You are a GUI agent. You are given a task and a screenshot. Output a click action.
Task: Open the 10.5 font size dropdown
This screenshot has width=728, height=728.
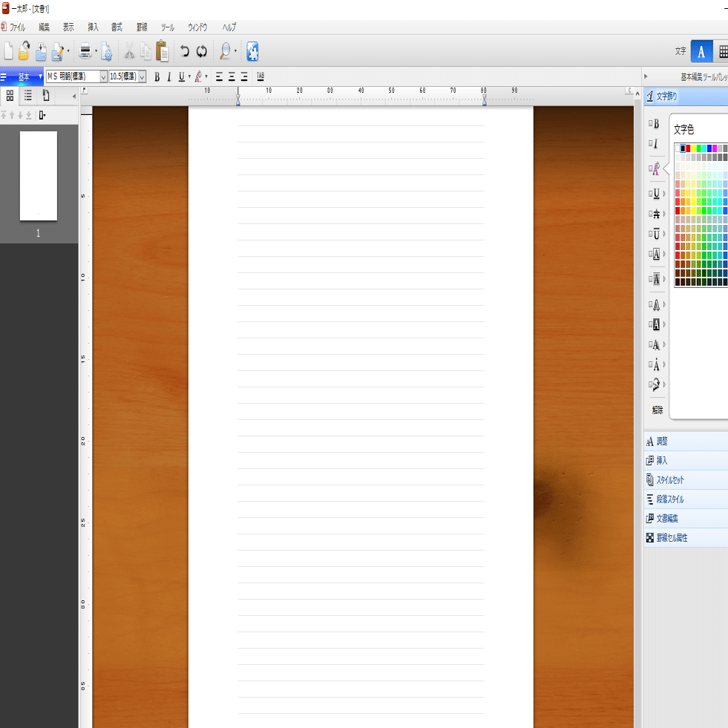coord(142,76)
